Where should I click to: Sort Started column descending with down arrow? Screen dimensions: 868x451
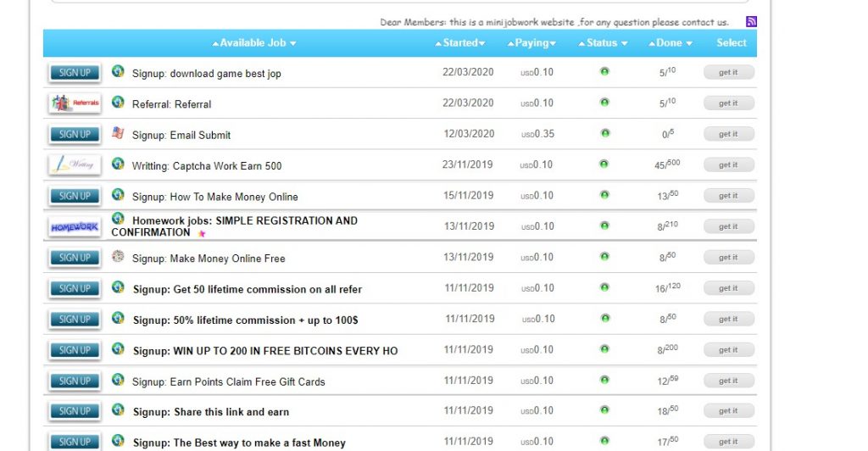click(482, 43)
